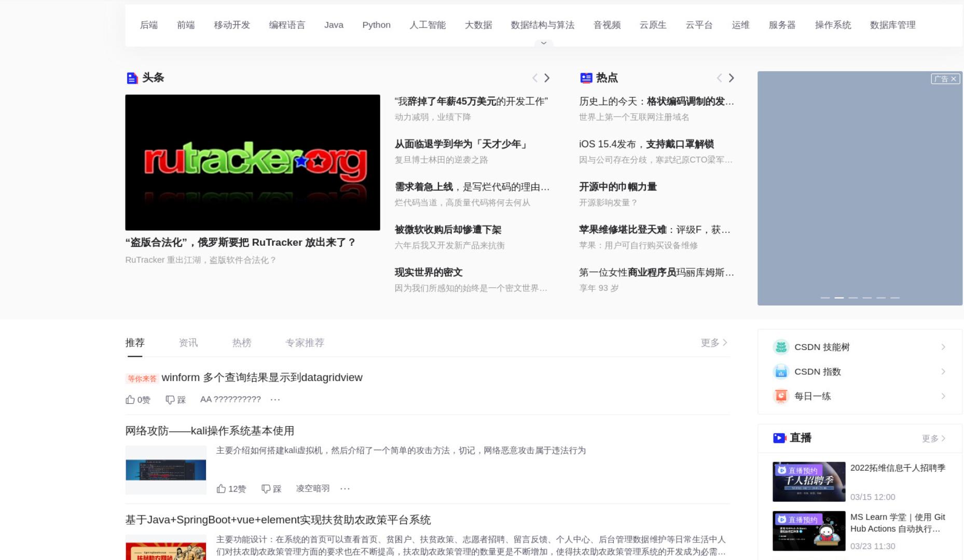Open 网络攻防——kali操作系统基本使用 article title
This screenshot has height=560, width=964.
(210, 431)
